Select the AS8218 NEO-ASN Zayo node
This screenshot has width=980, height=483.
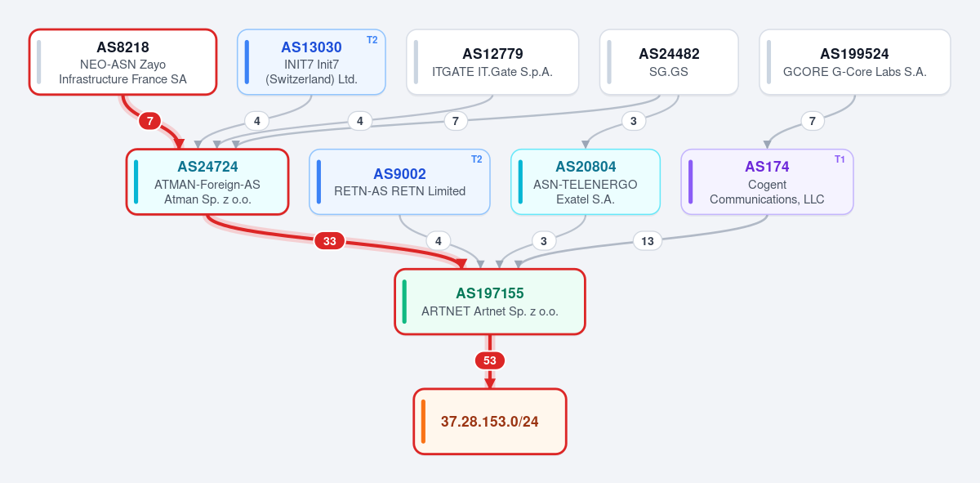[122, 62]
